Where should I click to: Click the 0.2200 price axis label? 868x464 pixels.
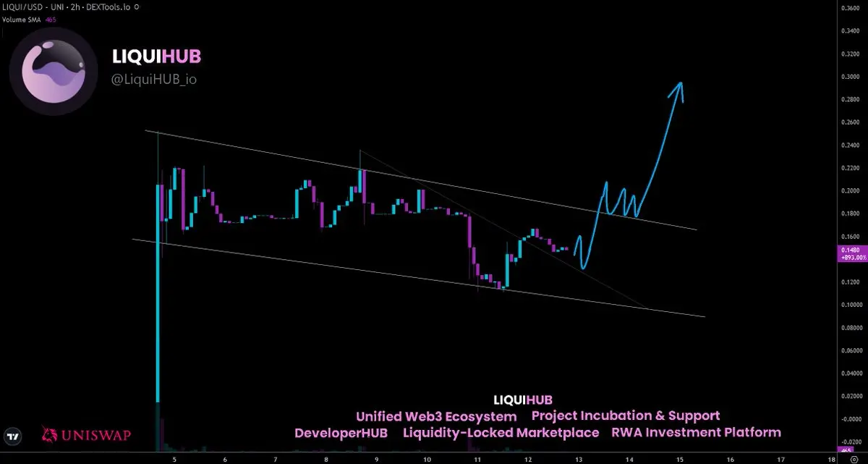tap(849, 168)
